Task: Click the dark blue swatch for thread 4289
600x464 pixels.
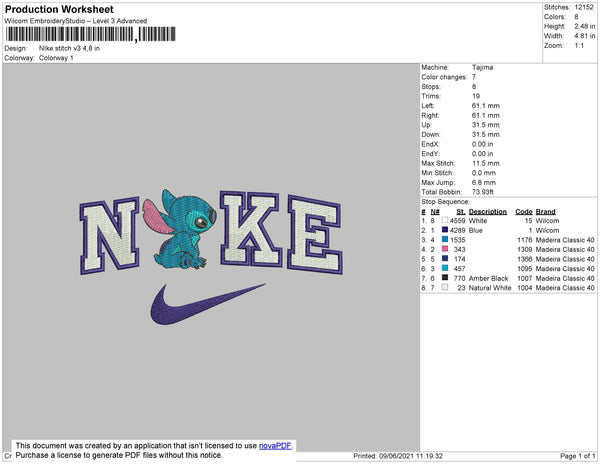Action: pyautogui.click(x=445, y=230)
